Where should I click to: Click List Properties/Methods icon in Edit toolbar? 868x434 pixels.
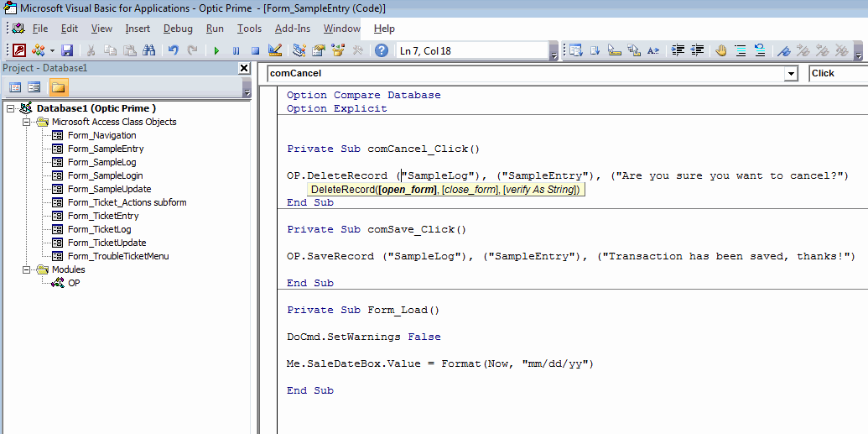tap(575, 50)
